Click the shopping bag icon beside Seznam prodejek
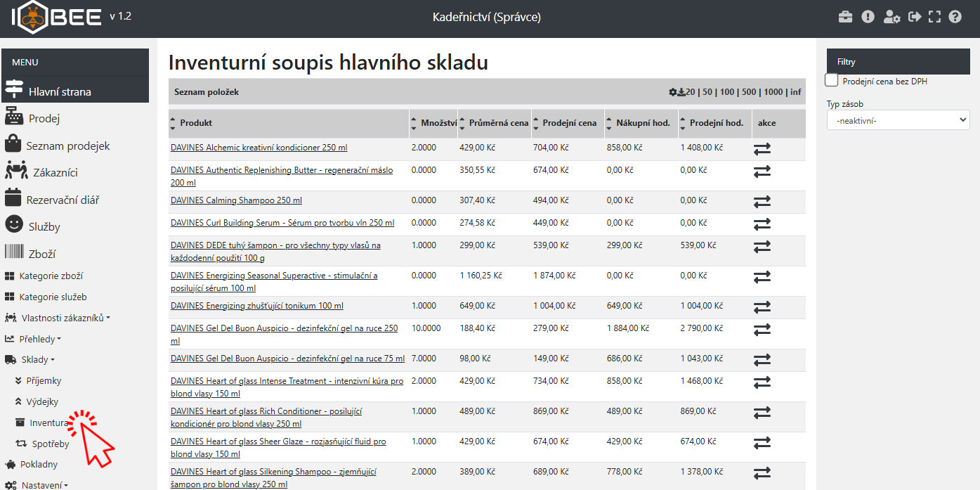Viewport: 980px width, 490px height. [x=13, y=145]
